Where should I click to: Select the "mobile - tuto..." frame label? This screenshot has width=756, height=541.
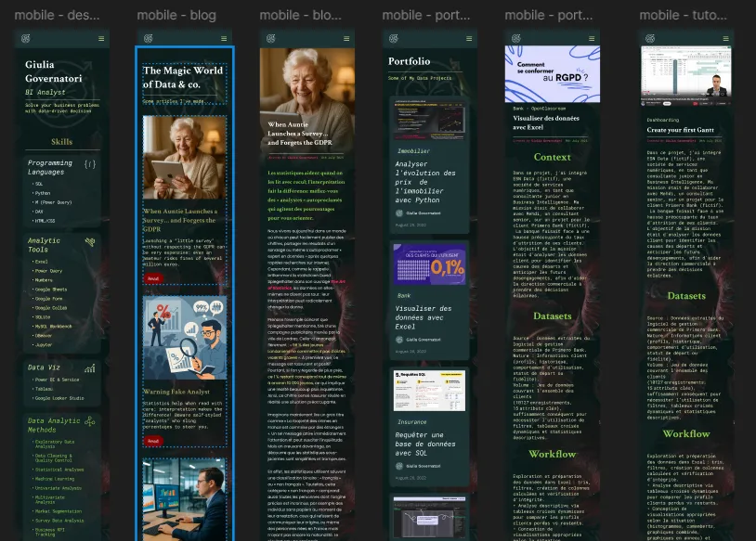click(x=684, y=15)
